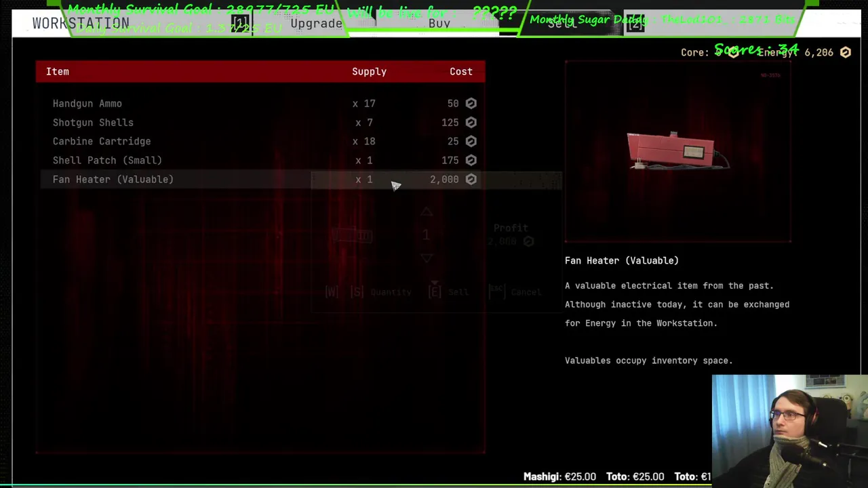Screen dimensions: 868x488
Task: Click the Supply column header
Action: tap(369, 71)
